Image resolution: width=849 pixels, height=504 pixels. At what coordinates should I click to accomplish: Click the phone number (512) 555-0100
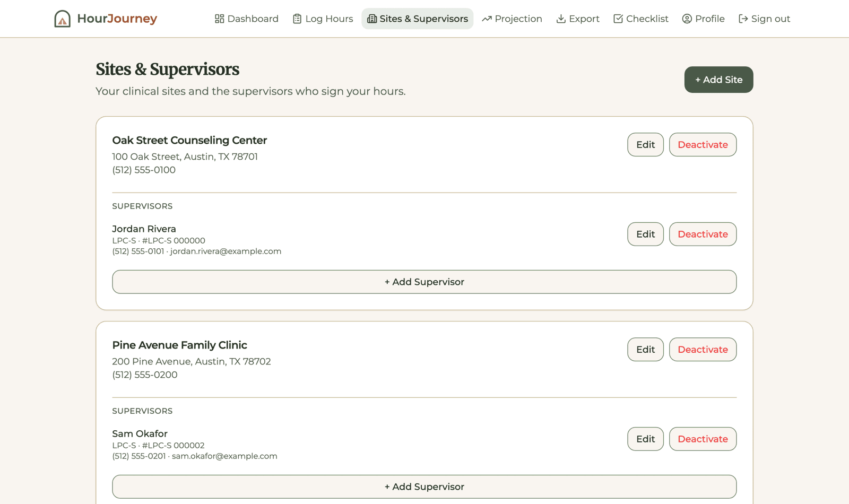click(144, 170)
